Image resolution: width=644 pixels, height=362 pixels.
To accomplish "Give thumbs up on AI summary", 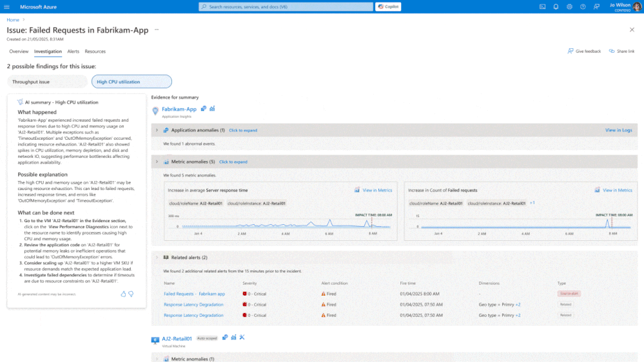I will [123, 294].
